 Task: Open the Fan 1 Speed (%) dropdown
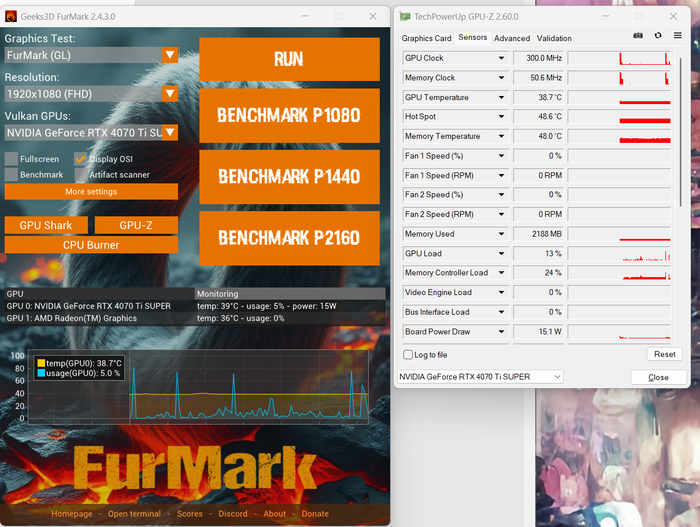[x=501, y=156]
